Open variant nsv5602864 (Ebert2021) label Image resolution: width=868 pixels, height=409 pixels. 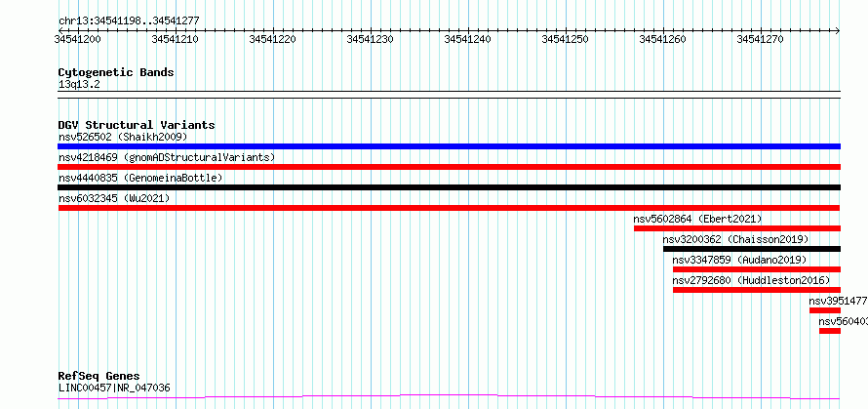[697, 219]
